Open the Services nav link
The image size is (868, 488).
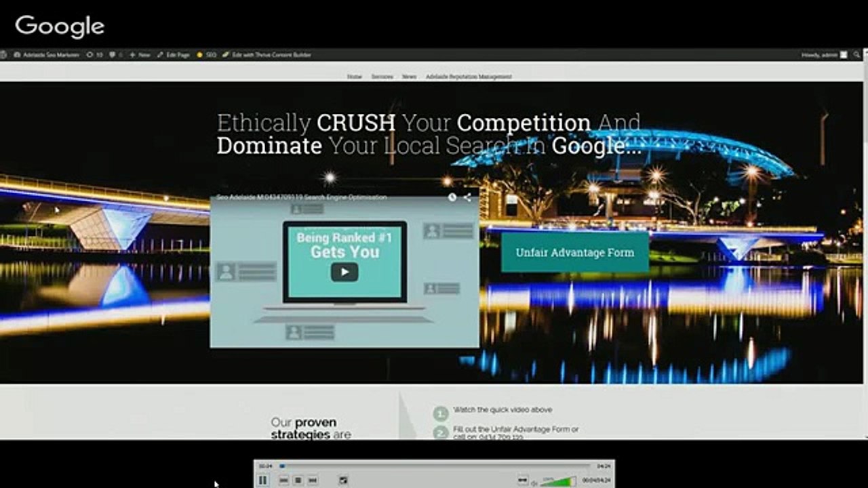click(382, 77)
